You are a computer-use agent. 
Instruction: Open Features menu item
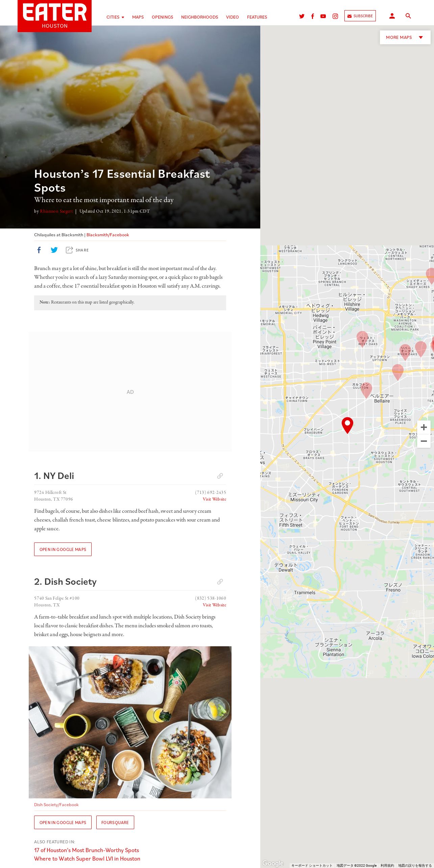[257, 17]
